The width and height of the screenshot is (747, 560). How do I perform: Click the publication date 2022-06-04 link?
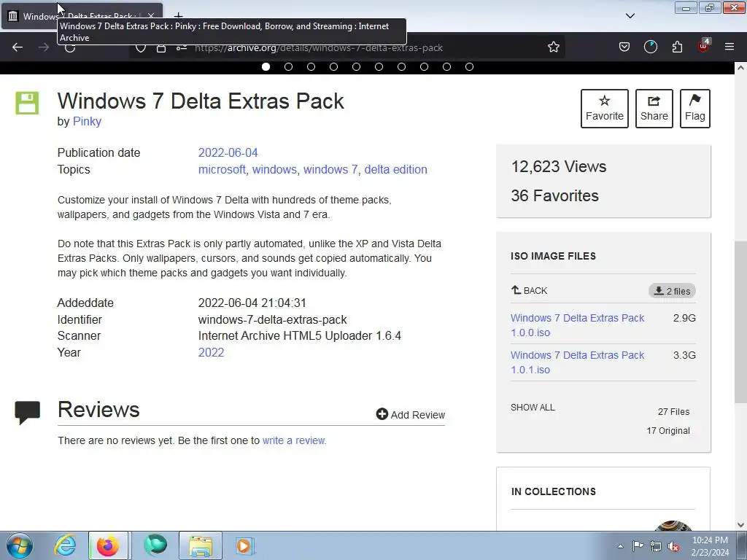pos(228,153)
